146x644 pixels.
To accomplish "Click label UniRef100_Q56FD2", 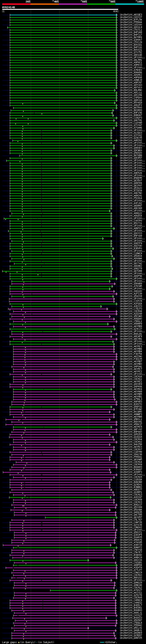I will tap(131, 407).
